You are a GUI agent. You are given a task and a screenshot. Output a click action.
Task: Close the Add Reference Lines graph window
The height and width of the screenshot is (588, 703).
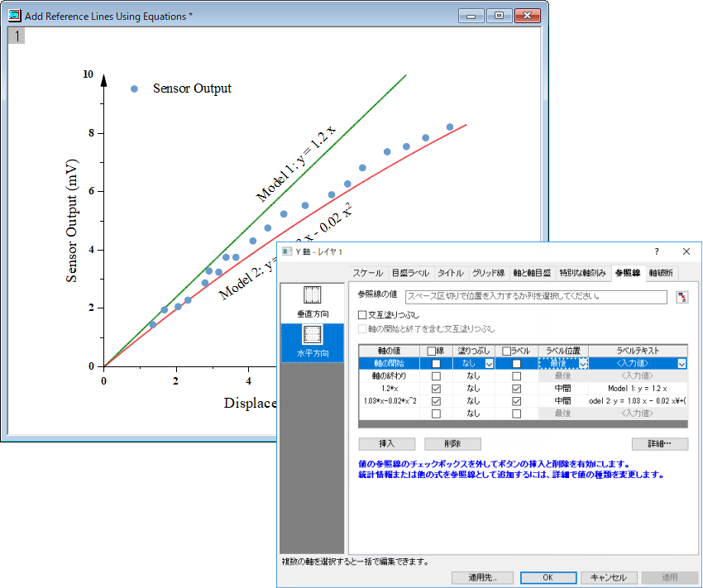[528, 17]
